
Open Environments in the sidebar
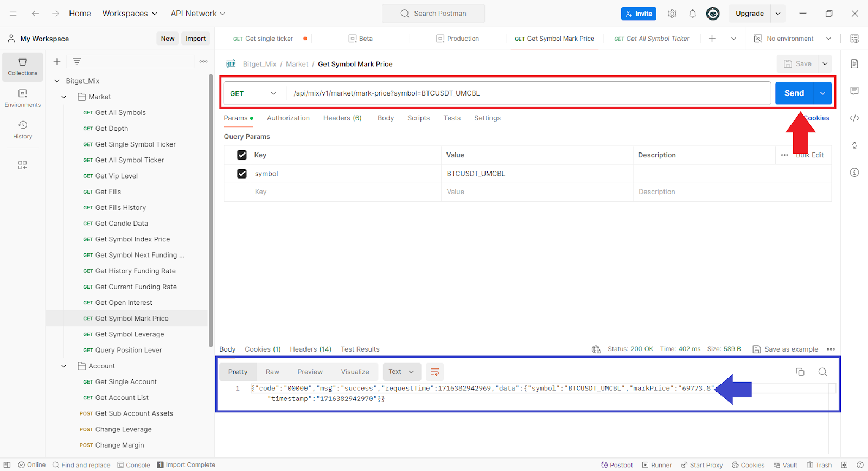click(23, 98)
